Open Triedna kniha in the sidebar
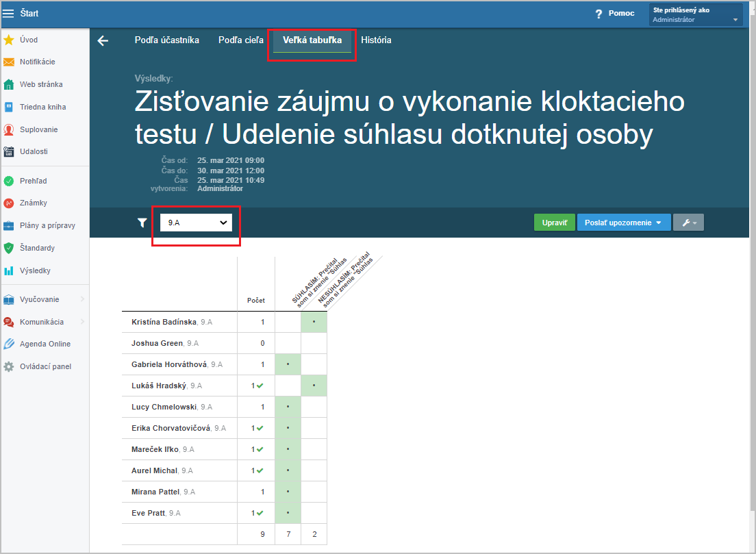 coord(45,107)
